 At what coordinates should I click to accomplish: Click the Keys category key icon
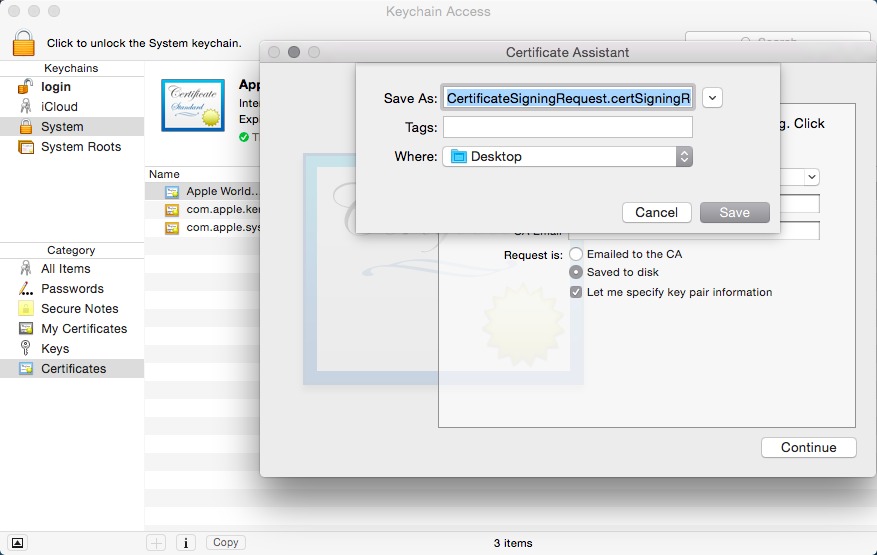[x=25, y=348]
